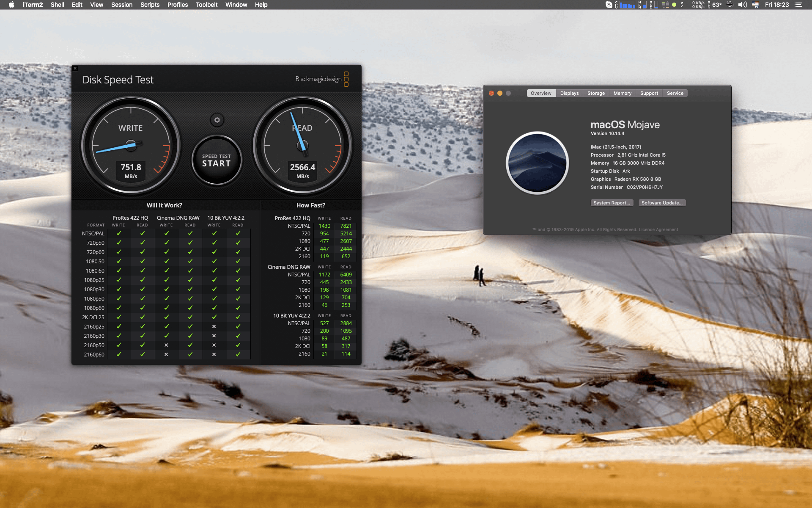812x508 pixels.
Task: Switch to the Service tab
Action: (x=675, y=93)
